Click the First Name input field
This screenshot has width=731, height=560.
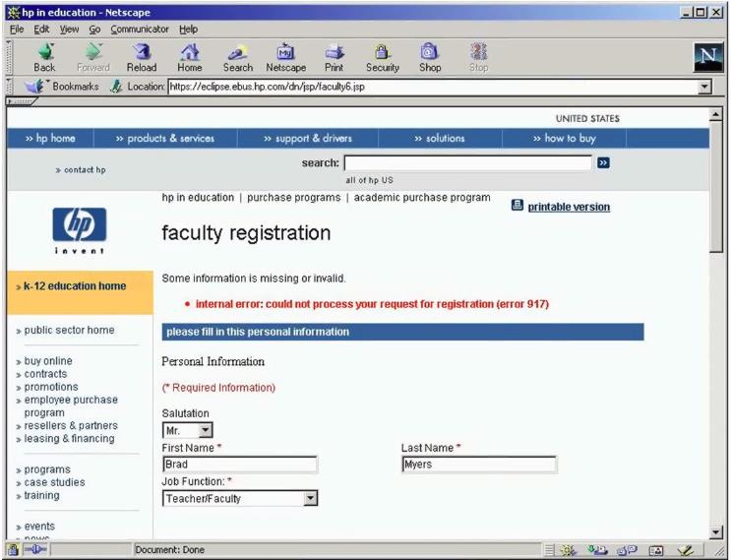pyautogui.click(x=240, y=465)
